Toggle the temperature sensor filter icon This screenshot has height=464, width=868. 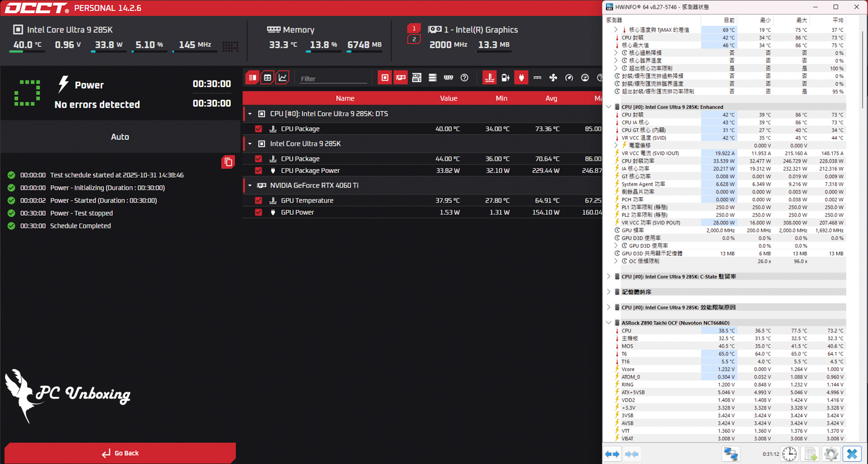(490, 78)
